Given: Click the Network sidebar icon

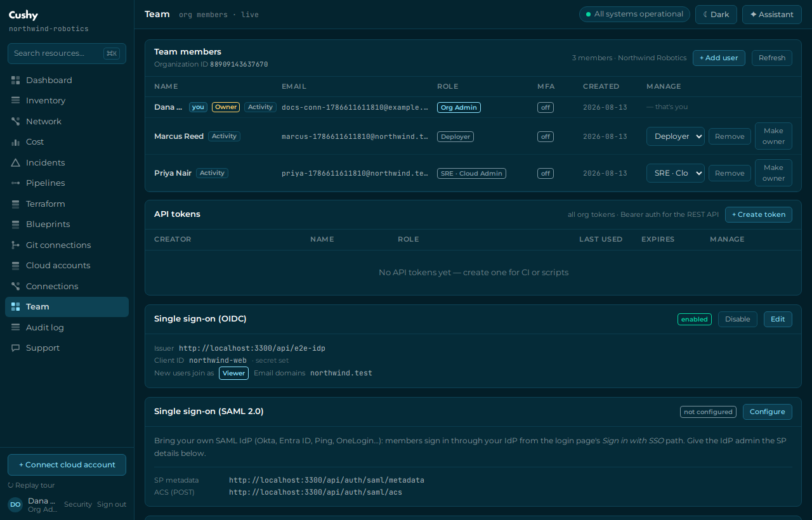Looking at the screenshot, I should tap(15, 121).
